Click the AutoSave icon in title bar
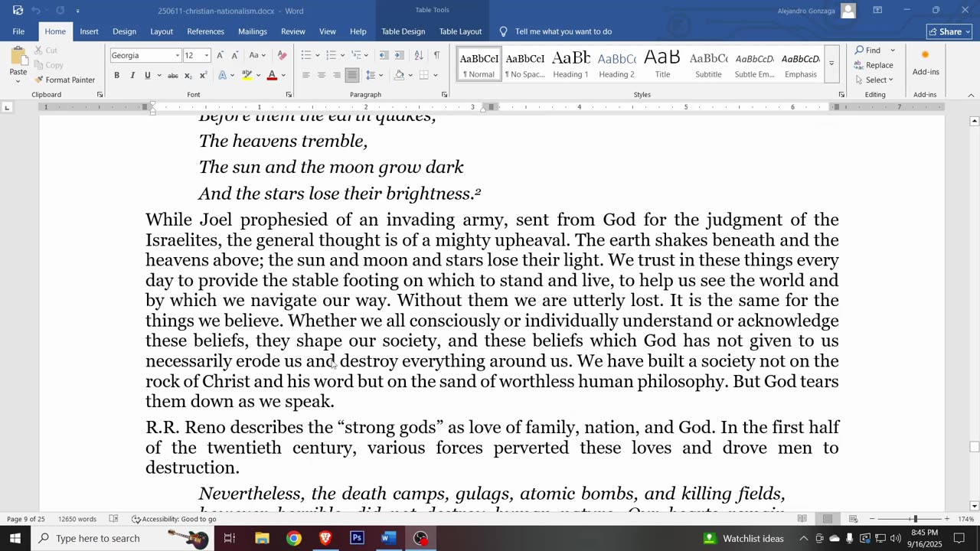Image resolution: width=980 pixels, height=551 pixels. tap(18, 11)
